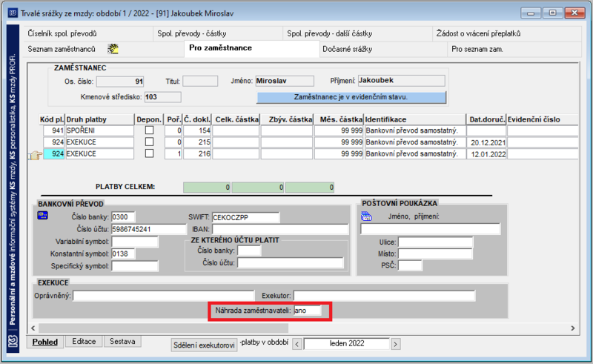
Task: Click the Ulice field in Poštovní poukázka
Action: pyautogui.click(x=435, y=242)
